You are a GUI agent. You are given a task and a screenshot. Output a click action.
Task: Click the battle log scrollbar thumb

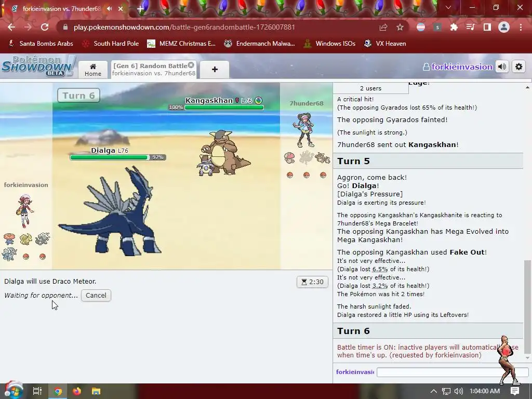coord(527,307)
